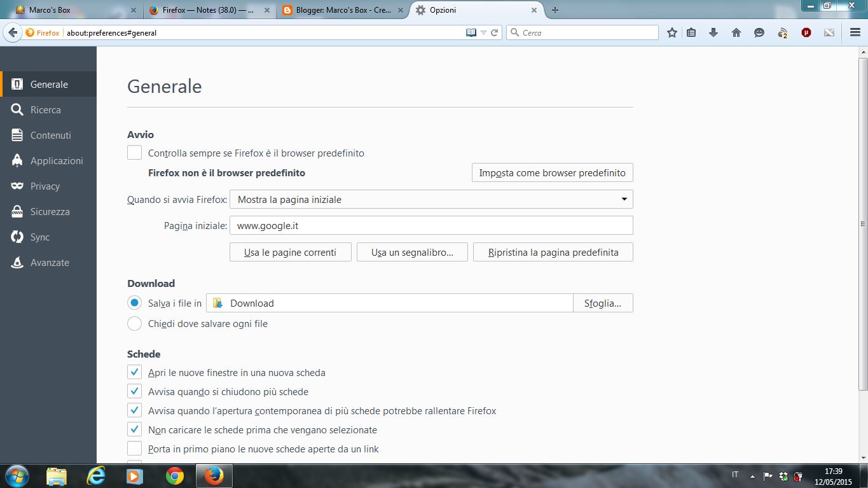Click 'Imposta come browser predefinito' button
The image size is (868, 488).
coord(553,172)
